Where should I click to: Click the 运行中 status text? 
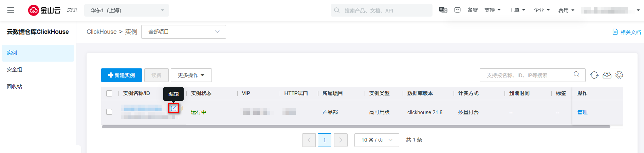(x=198, y=112)
